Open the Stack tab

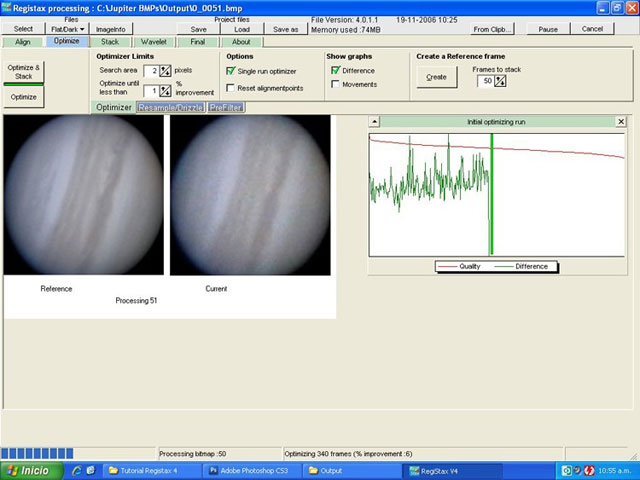(110, 42)
